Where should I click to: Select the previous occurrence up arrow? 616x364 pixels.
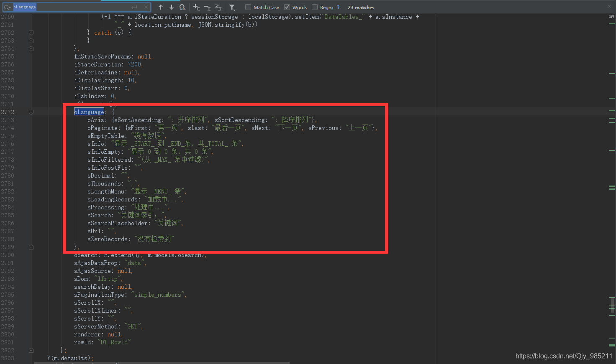click(x=160, y=7)
